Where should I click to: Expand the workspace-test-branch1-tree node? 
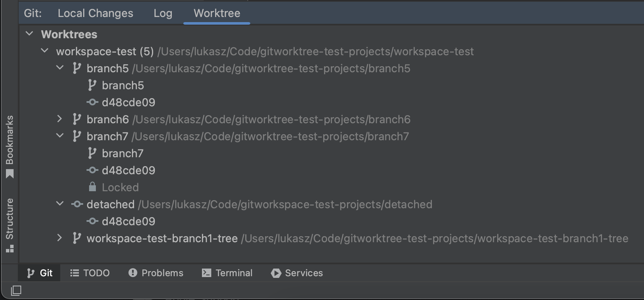tap(60, 238)
